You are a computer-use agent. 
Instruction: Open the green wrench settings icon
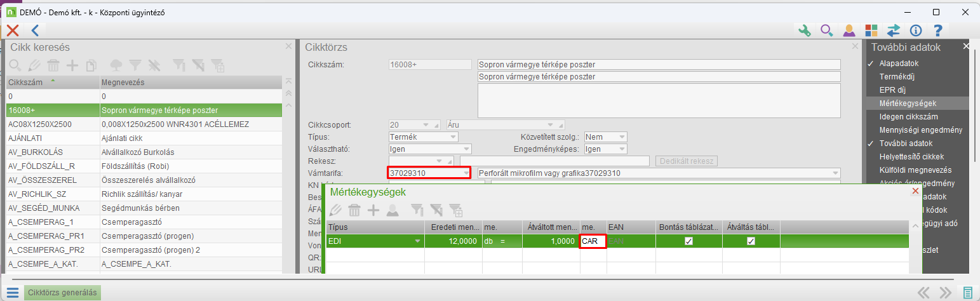click(805, 30)
